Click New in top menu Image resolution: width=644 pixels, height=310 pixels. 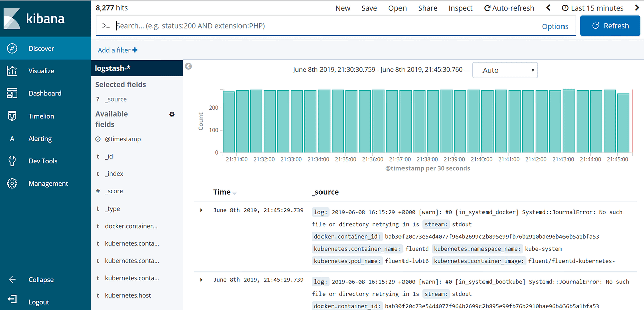tap(343, 8)
